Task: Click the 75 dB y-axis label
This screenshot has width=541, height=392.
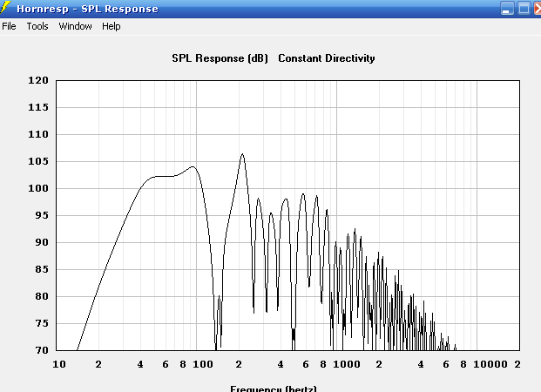Action: tap(42, 323)
